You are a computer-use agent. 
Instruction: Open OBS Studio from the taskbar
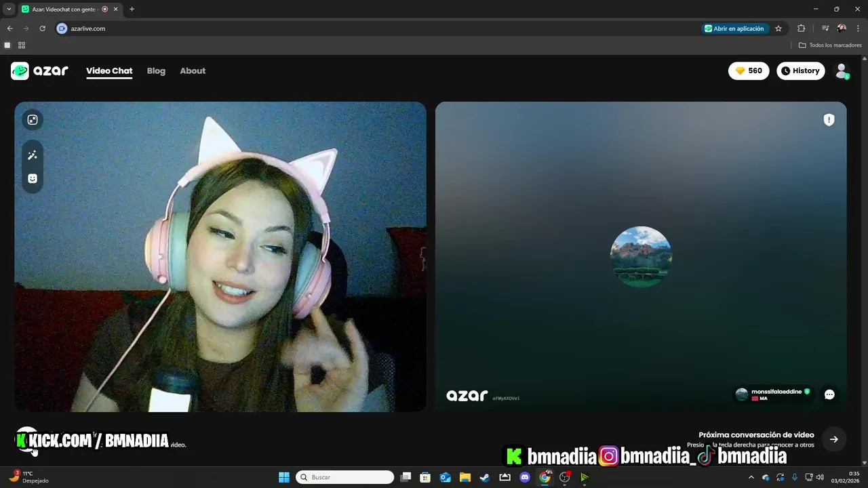(x=565, y=477)
